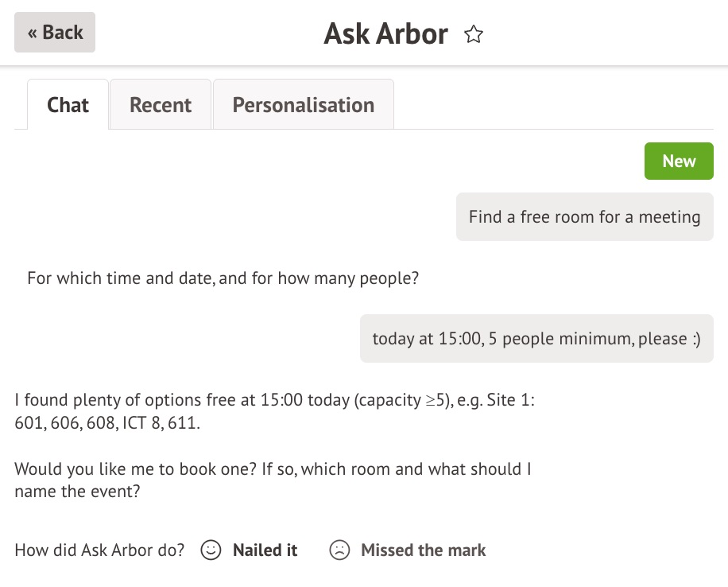Rate the answer as Missed the mark
Viewport: 728px width, 587px height.
(x=423, y=550)
